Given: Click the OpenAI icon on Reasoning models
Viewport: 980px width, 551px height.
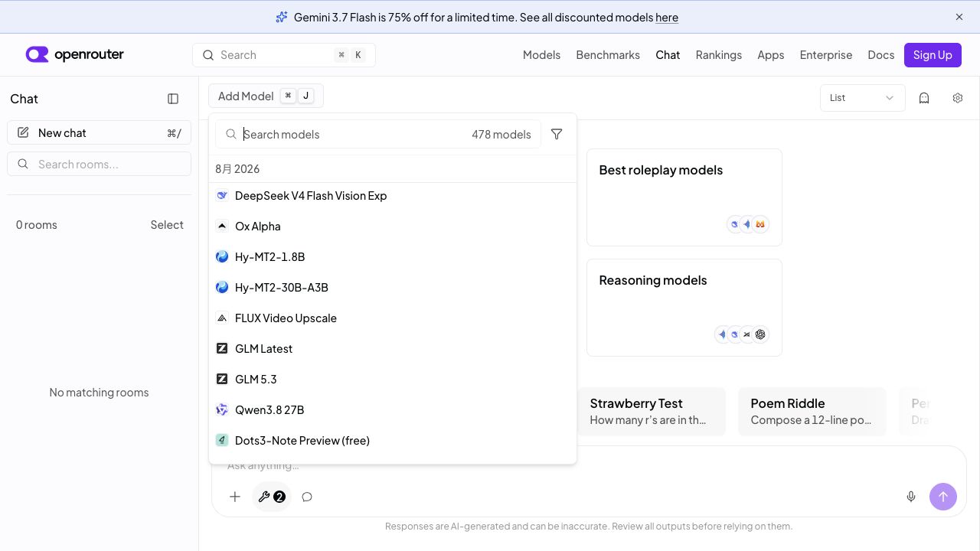Looking at the screenshot, I should tap(760, 334).
